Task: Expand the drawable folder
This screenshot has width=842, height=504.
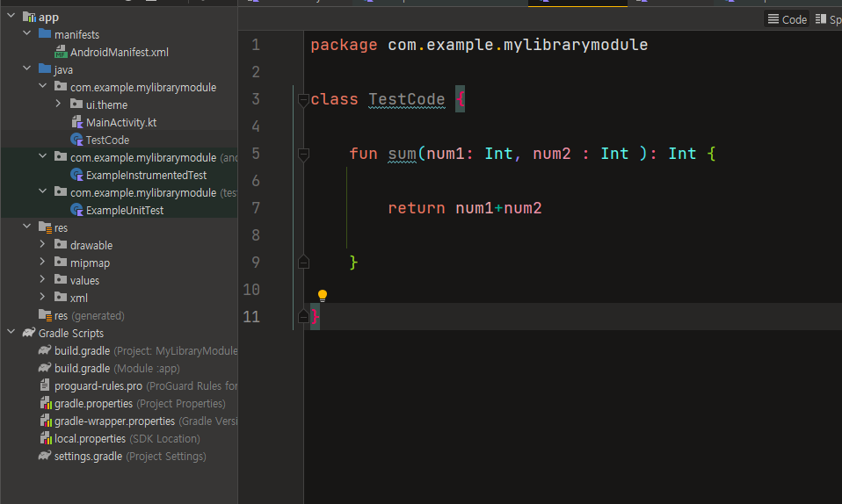Action: 43,244
